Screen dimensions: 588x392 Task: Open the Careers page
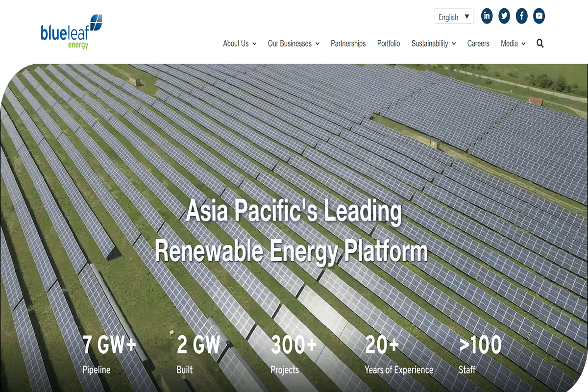[x=478, y=44]
